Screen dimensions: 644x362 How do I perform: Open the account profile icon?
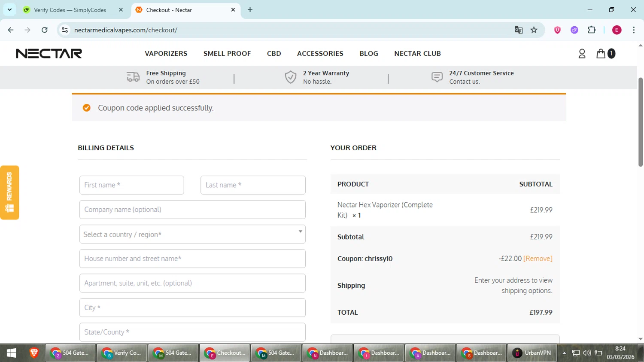pyautogui.click(x=582, y=54)
